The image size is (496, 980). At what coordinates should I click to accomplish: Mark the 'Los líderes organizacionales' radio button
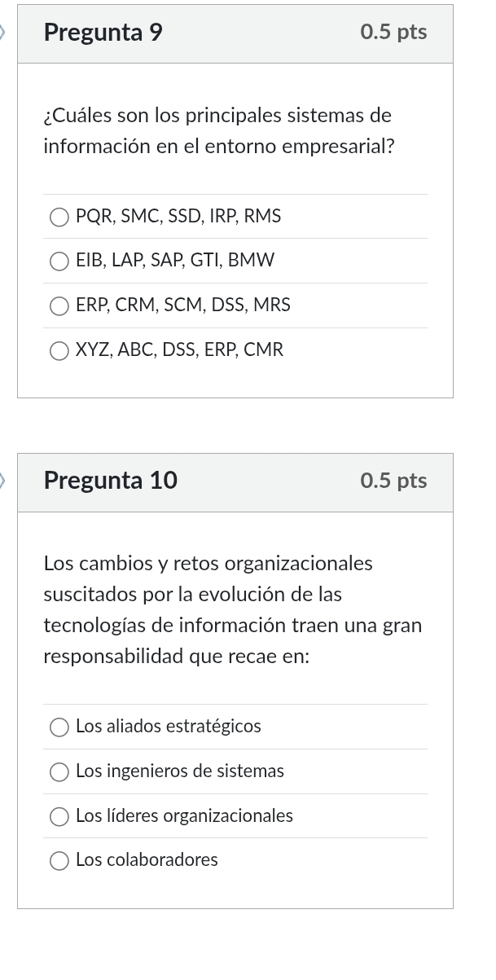[x=59, y=817]
